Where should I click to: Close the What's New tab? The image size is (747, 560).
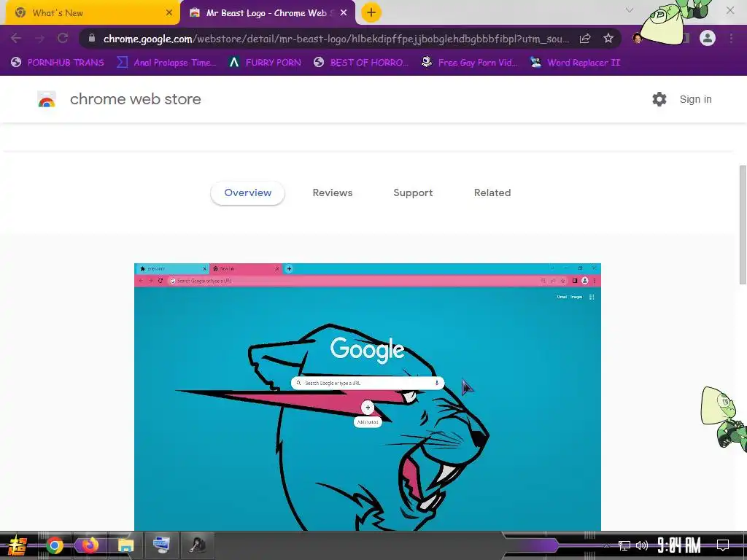coord(169,13)
